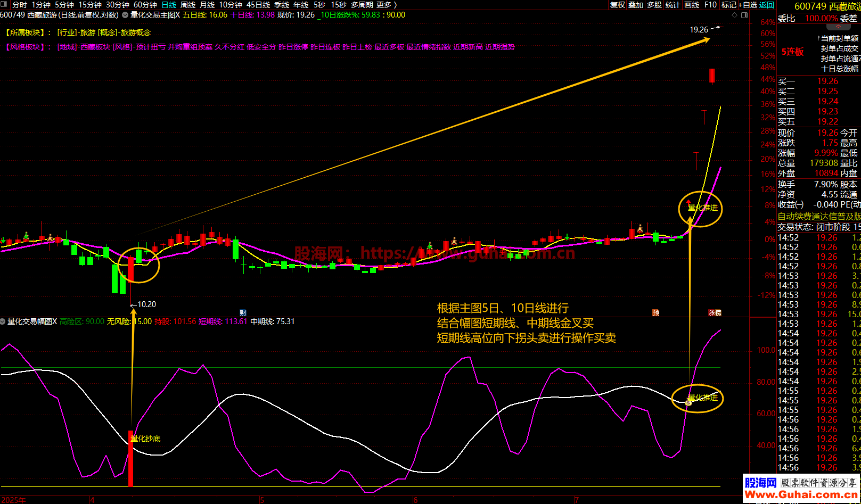
Task: Click the 当前封单额 info icon
Action: point(819,38)
